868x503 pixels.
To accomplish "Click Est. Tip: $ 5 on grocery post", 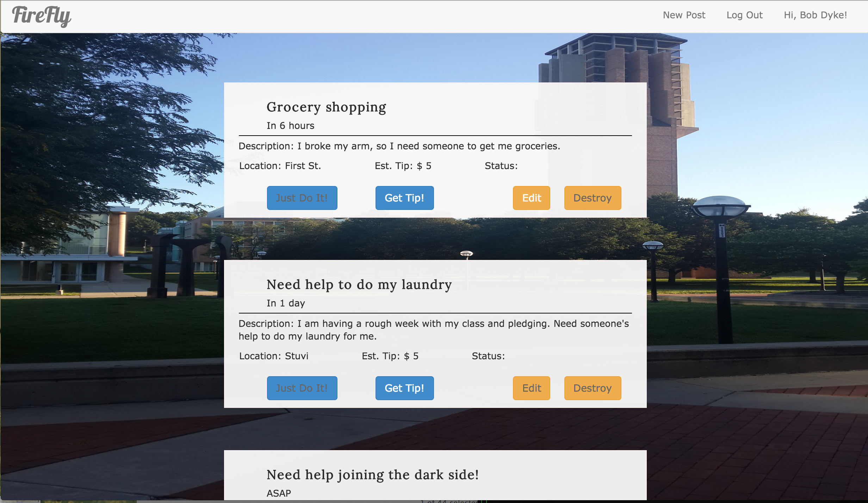I will click(x=403, y=166).
